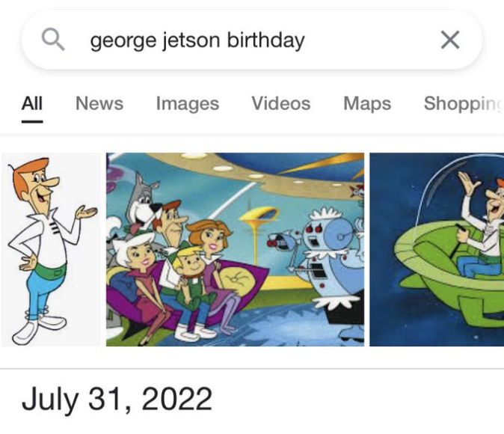The height and width of the screenshot is (434, 504).
Task: Open the standing George Jetson thumbnail
Action: coord(50,249)
